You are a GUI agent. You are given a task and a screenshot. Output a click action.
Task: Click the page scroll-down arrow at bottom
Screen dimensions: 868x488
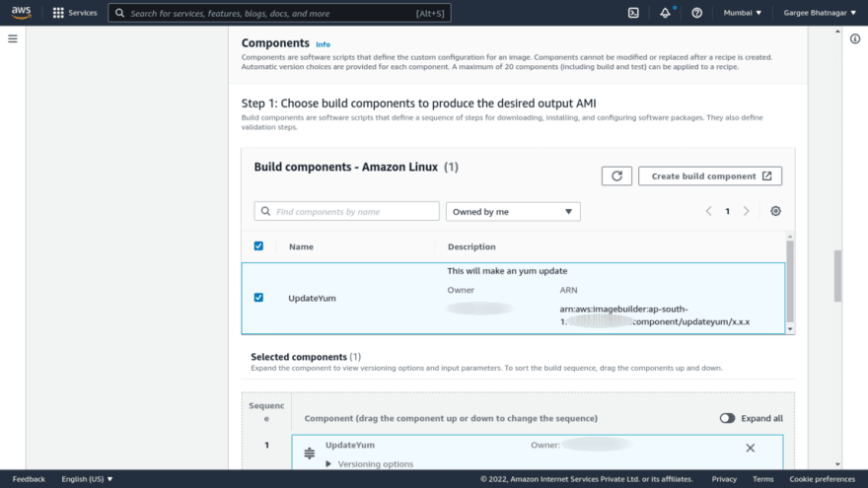837,464
